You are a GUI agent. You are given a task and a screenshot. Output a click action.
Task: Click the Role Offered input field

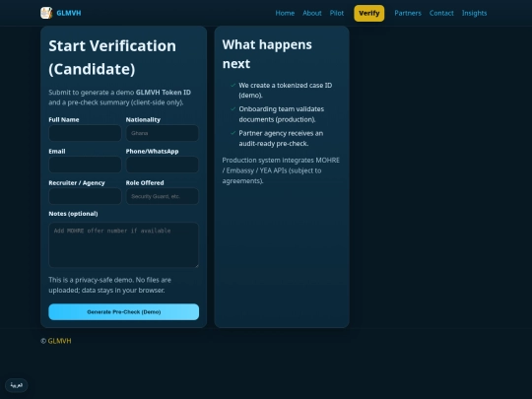[x=163, y=196]
